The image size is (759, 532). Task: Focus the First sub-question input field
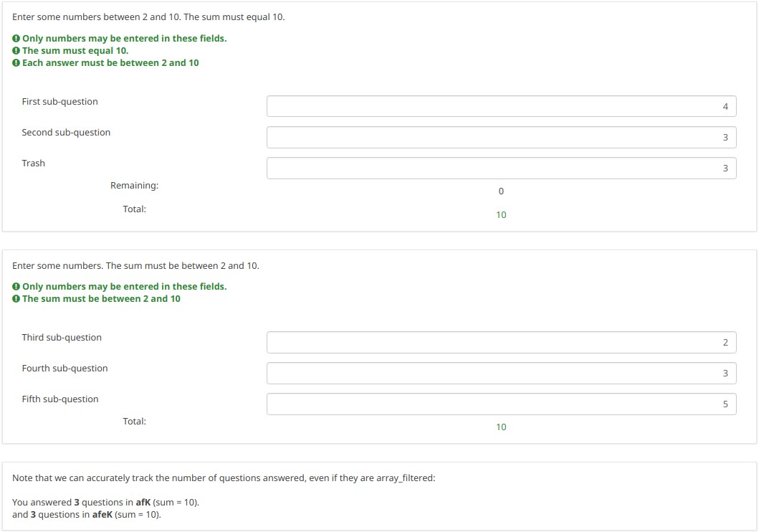tap(501, 106)
